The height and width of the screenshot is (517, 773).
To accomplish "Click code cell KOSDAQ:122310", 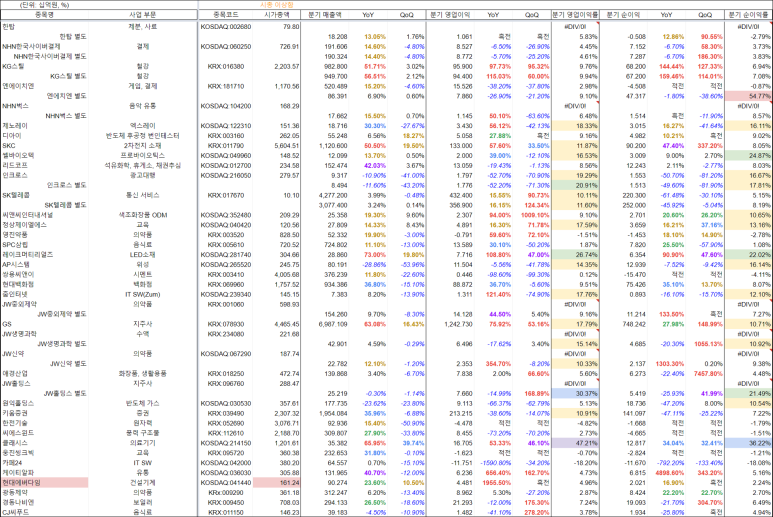I will [226, 126].
